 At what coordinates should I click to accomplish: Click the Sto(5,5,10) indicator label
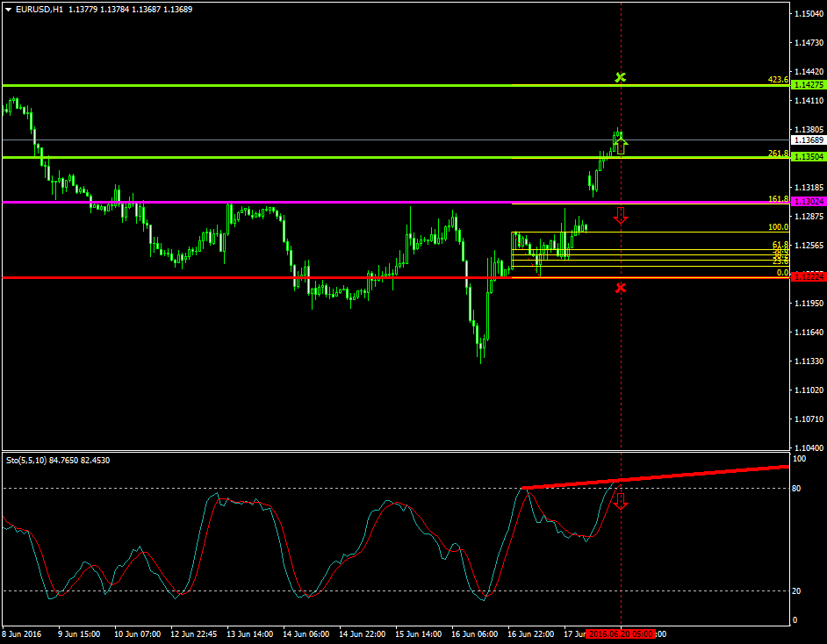pyautogui.click(x=57, y=460)
